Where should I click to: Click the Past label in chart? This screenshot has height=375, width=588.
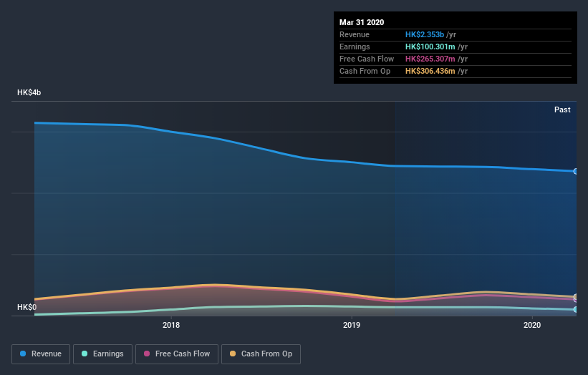tap(562, 109)
